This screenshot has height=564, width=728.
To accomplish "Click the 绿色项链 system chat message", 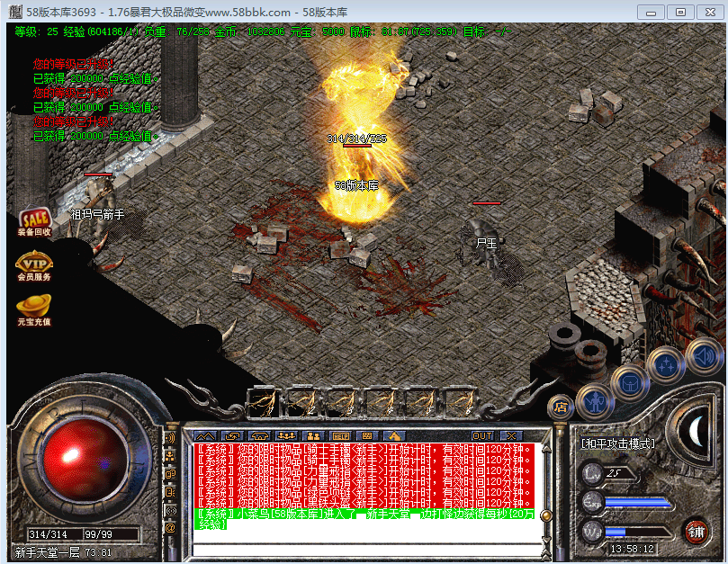I will pyautogui.click(x=364, y=492).
